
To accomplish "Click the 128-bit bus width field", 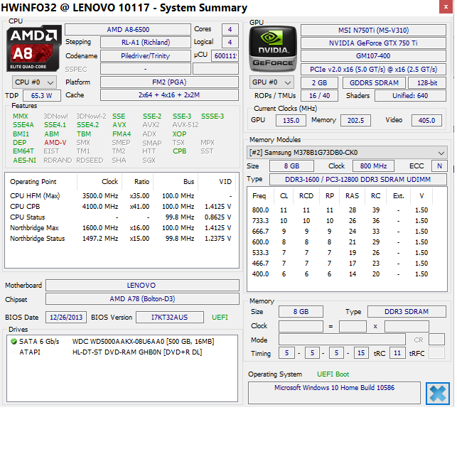I will coord(427,82).
